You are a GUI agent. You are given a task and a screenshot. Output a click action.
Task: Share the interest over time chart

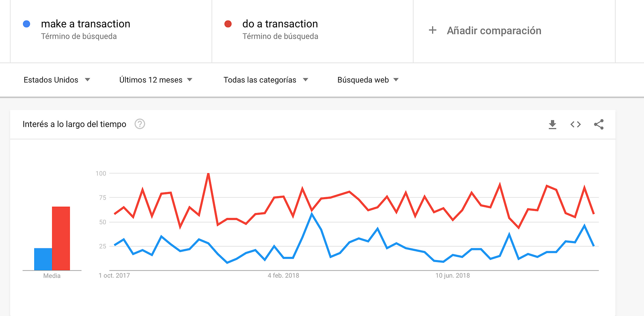coord(599,124)
